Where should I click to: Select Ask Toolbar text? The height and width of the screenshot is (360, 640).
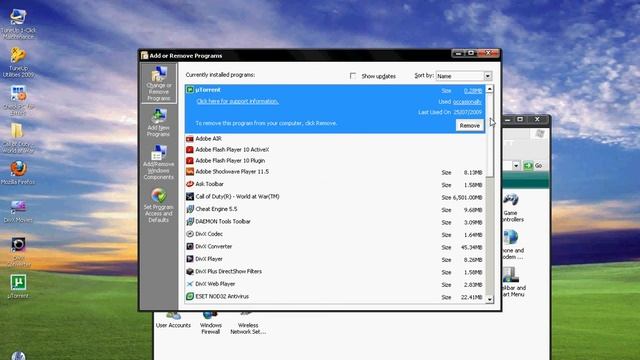click(209, 184)
